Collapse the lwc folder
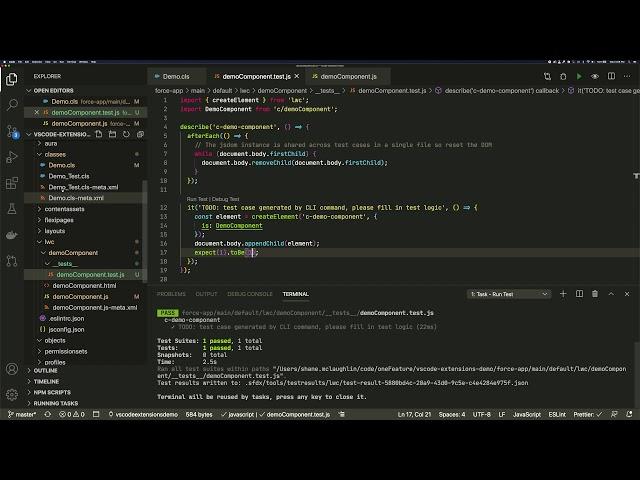The width and height of the screenshot is (640, 480). 47,242
